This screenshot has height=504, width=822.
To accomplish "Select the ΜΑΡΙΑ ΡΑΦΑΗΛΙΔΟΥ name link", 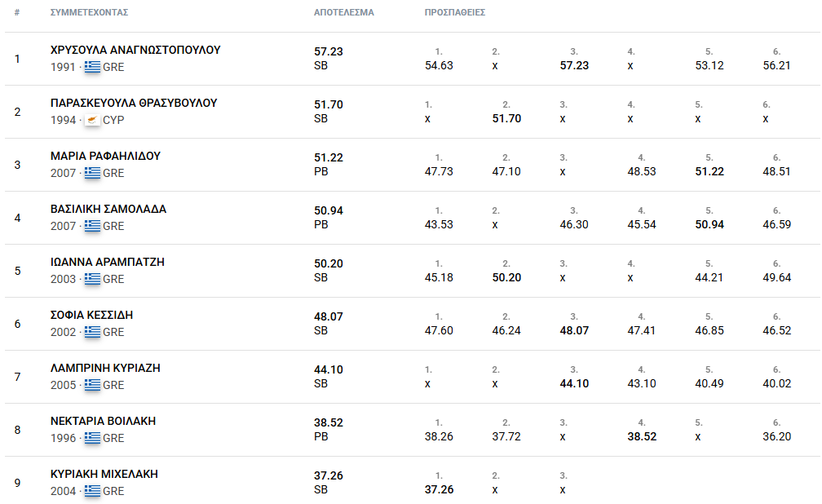I will (x=105, y=156).
